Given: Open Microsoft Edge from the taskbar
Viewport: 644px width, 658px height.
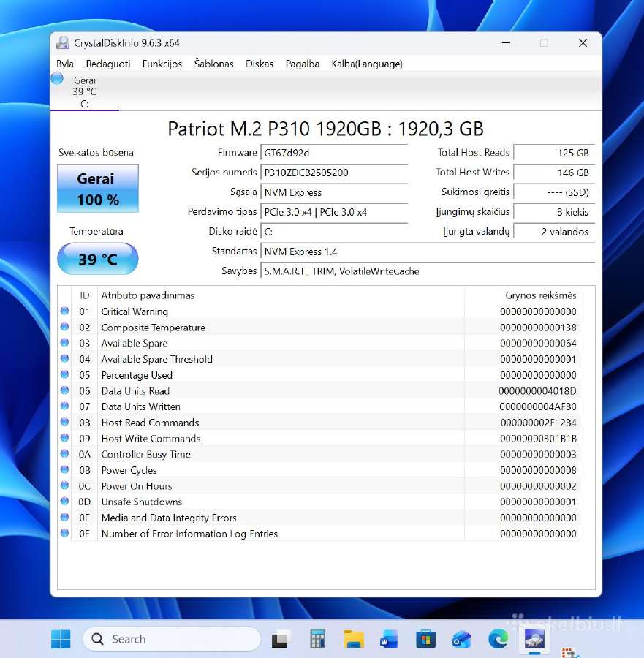Looking at the screenshot, I should pyautogui.click(x=498, y=640).
